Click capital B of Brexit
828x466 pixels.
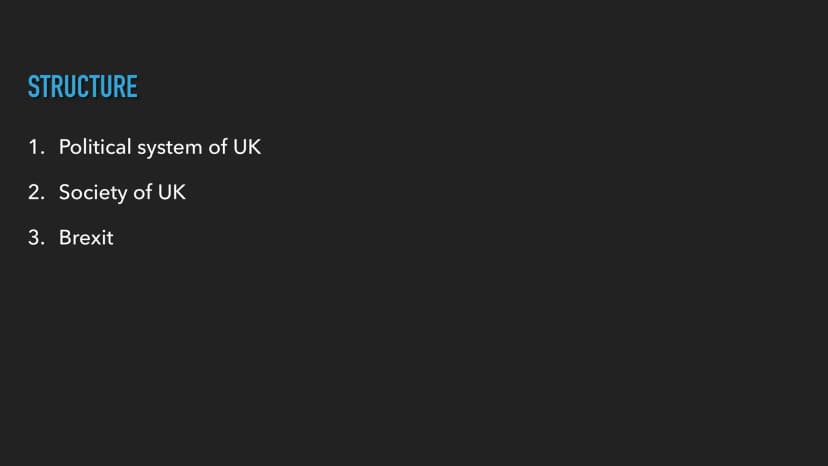[65, 238]
